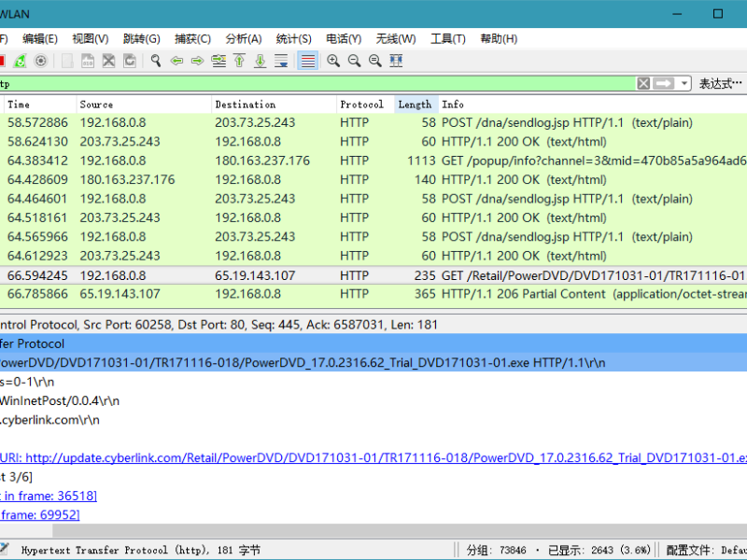This screenshot has height=560, width=747.
Task: Open the 统计(S) menu
Action: [x=293, y=38]
